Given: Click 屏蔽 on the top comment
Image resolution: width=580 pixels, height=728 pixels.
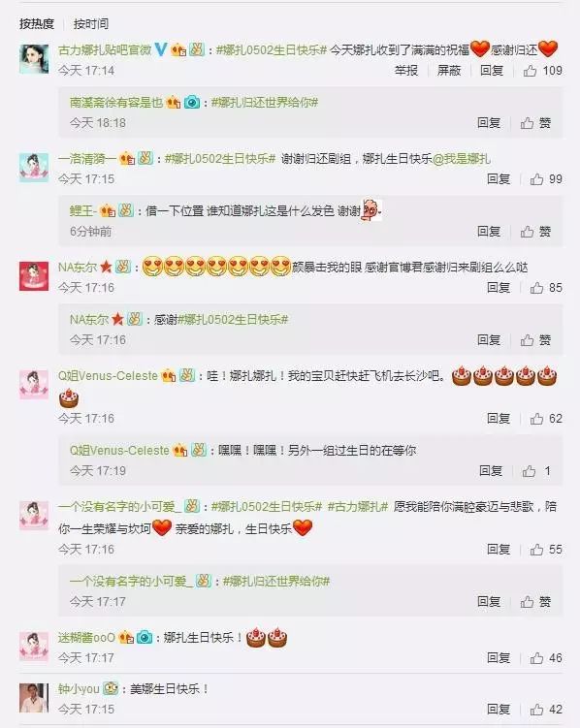Looking at the screenshot, I should pos(449,71).
